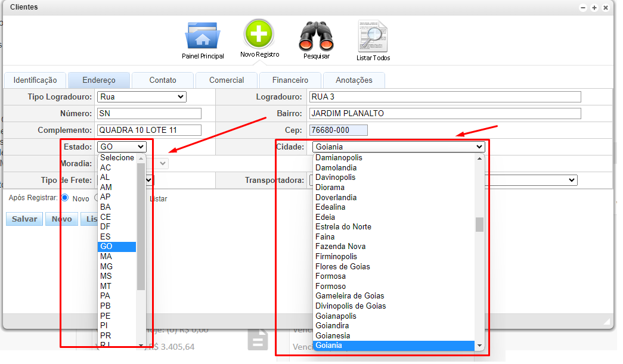Select the Novo radio under Após Registrar
The width and height of the screenshot is (623, 364).
pyautogui.click(x=66, y=199)
